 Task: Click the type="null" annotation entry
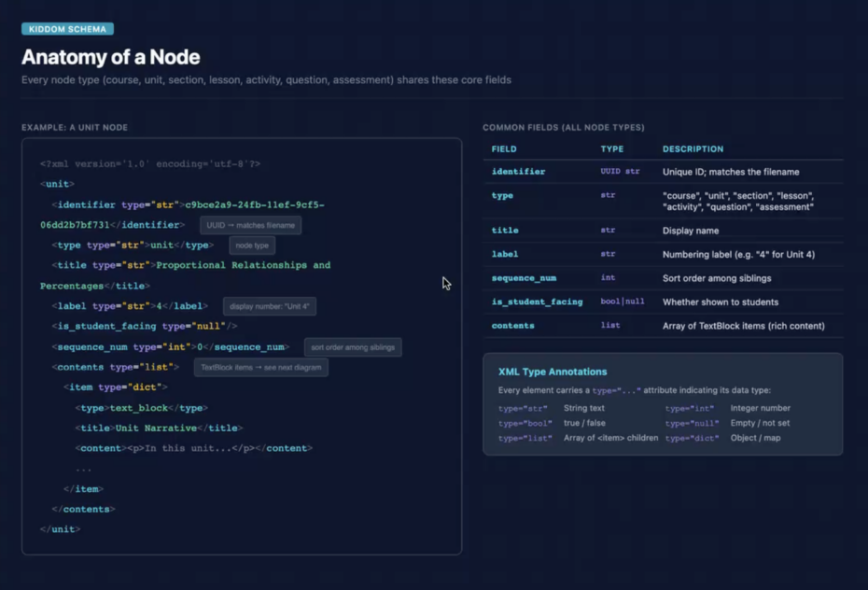[692, 424]
